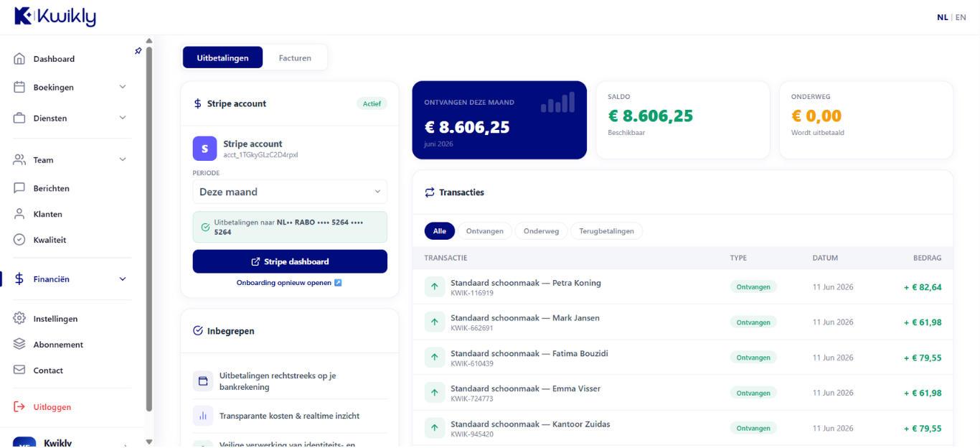Expand the Team submenu chevron
The height and width of the screenshot is (448, 980).
coord(123,160)
